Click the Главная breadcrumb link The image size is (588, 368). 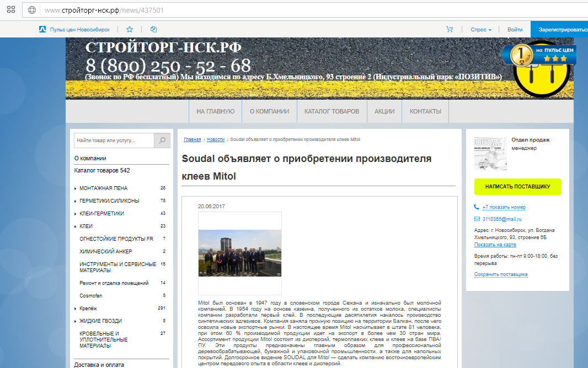[x=193, y=139]
